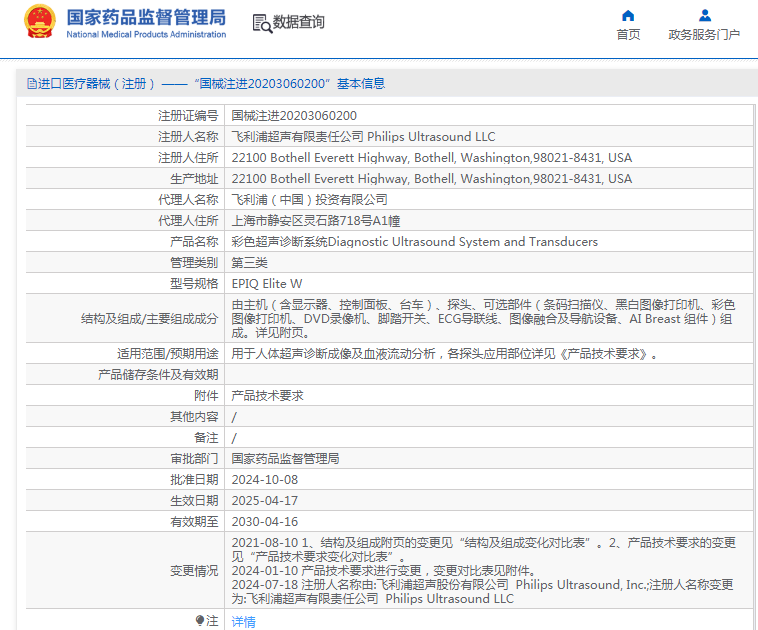Image resolution: width=758 pixels, height=630 pixels.
Task: Select product name Diagnostic Ultrasound System value
Action: (x=414, y=242)
